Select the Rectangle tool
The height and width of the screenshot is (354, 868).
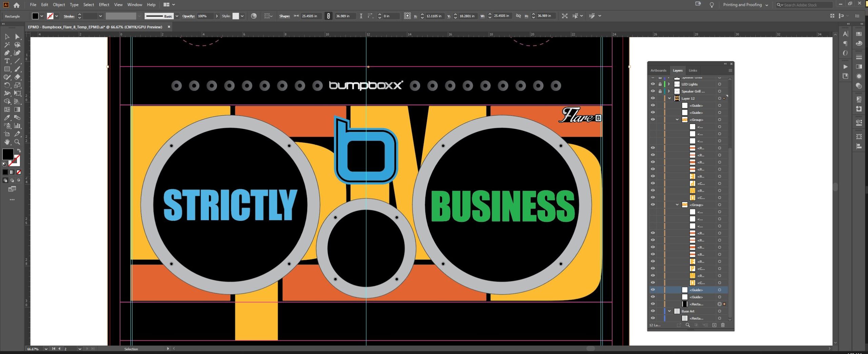tap(7, 69)
